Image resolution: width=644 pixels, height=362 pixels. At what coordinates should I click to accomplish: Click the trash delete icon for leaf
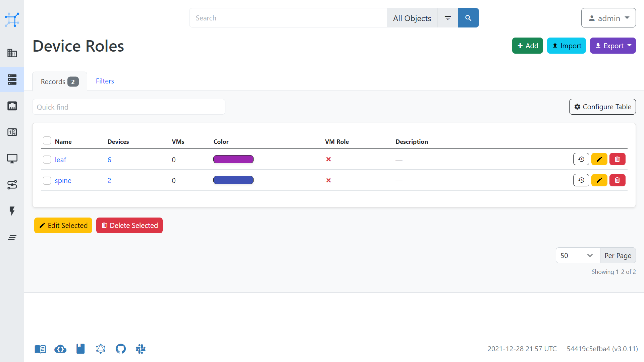(617, 159)
